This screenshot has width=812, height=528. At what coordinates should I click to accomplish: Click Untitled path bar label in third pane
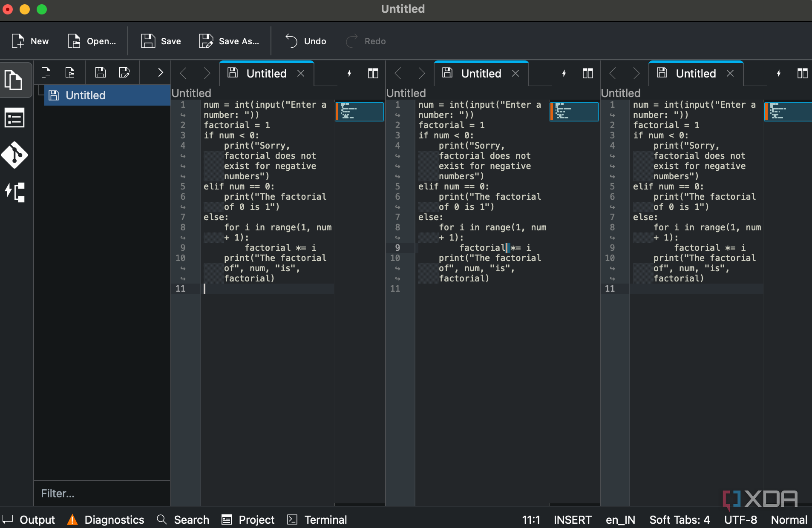[621, 93]
